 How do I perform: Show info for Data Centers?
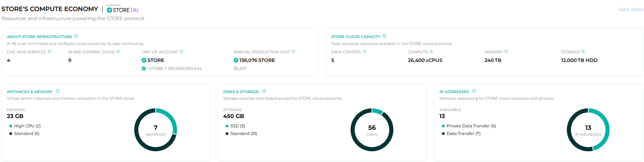[x=364, y=52]
